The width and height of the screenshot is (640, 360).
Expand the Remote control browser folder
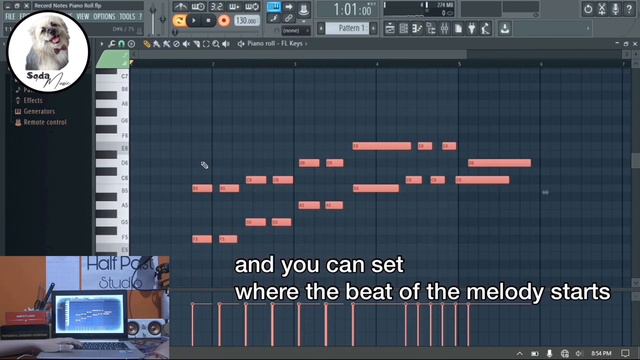pos(44,122)
